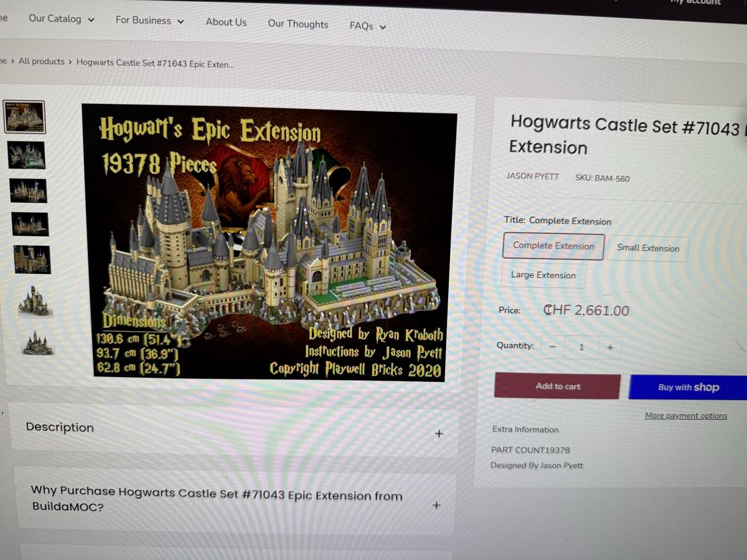
Task: Click the main Hogwarts Epic Extension image
Action: [x=269, y=243]
